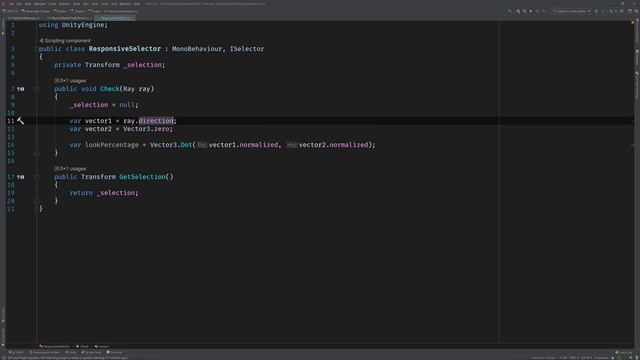This screenshot has width=640, height=360.
Task: Click 'MonoBehaviour' in the class declaration
Action: (197, 49)
